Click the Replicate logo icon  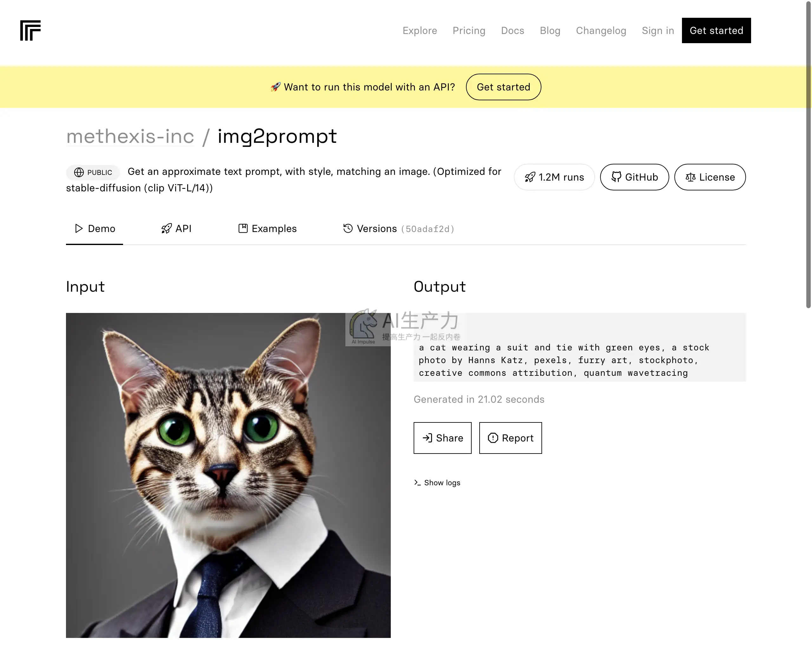pyautogui.click(x=30, y=30)
